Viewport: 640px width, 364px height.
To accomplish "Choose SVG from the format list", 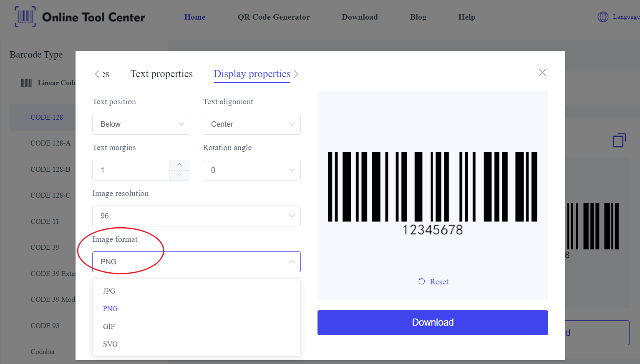I will coord(197,344).
